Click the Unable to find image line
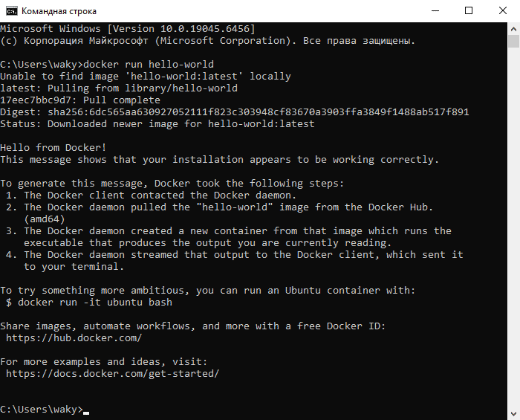 (x=146, y=77)
